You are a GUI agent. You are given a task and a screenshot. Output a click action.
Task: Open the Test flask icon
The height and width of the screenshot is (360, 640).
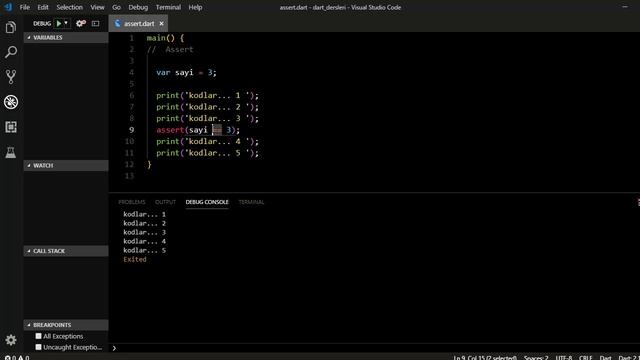[x=11, y=152]
